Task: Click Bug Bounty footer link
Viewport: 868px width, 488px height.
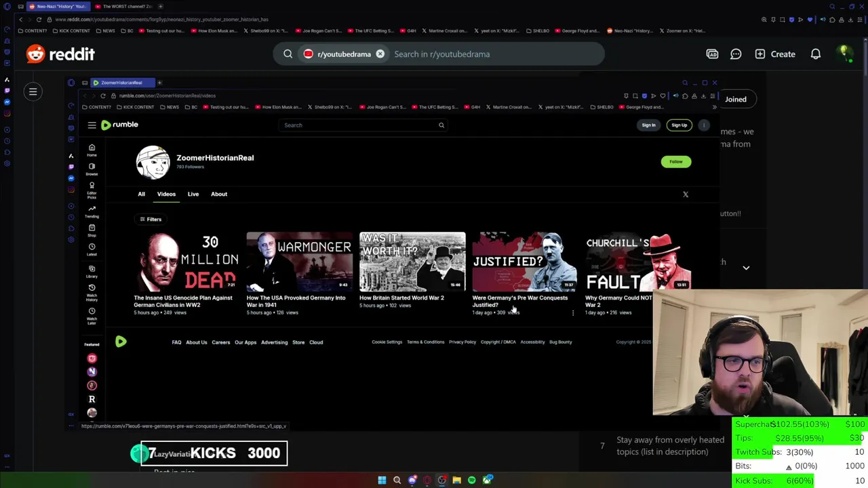Action: point(560,342)
